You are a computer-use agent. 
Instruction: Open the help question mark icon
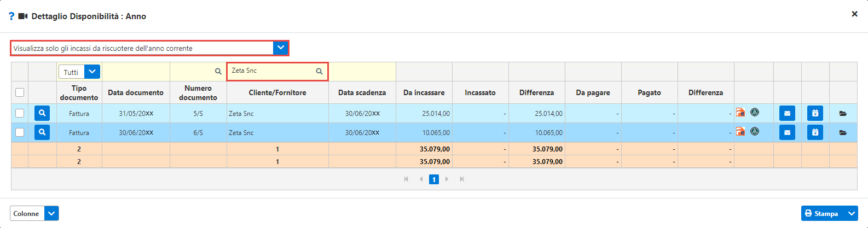pyautogui.click(x=11, y=16)
